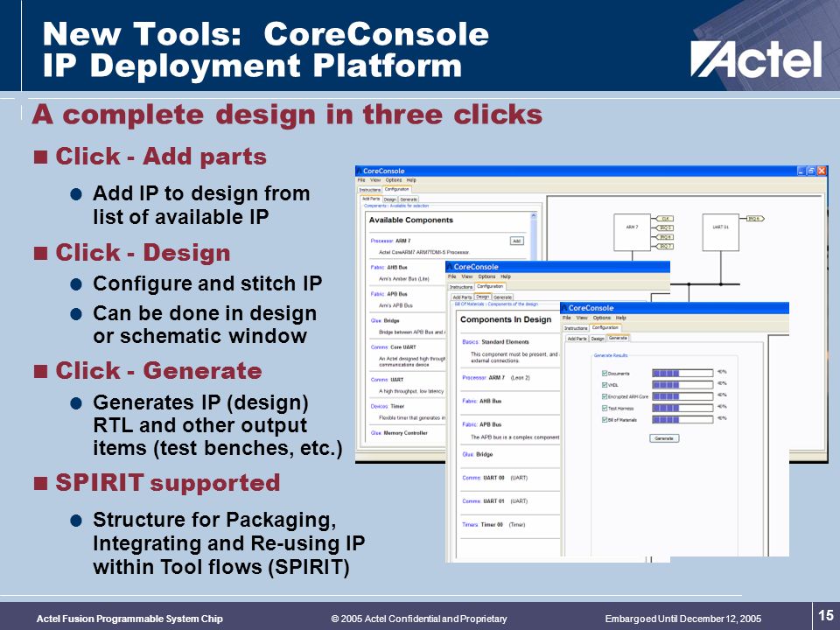Select 'Basics: Standard Elements' in Components In Design
This screenshot has width=840, height=630.
pos(495,342)
